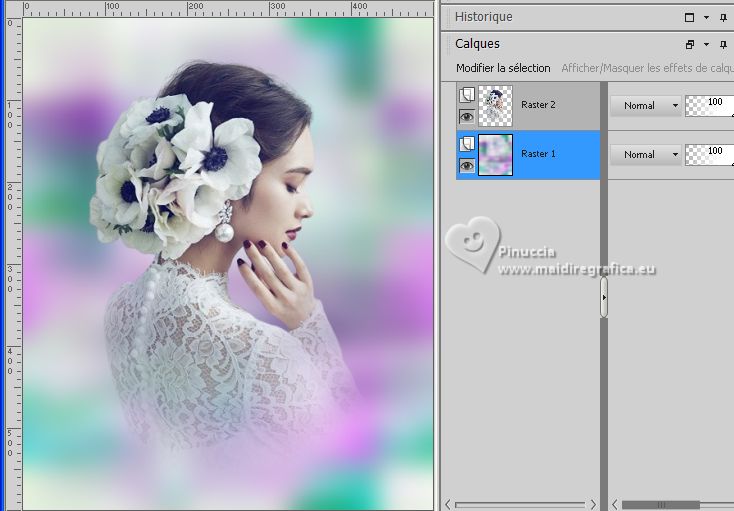
Task: Select the Raster 2 layer name
Action: pyautogui.click(x=538, y=105)
